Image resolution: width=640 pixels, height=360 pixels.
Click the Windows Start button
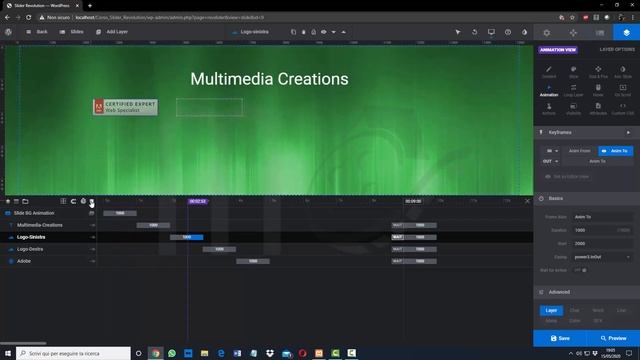click(x=8, y=353)
